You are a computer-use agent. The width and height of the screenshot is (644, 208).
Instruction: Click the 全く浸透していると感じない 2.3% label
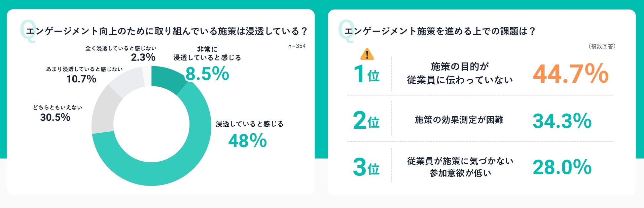(x=121, y=53)
